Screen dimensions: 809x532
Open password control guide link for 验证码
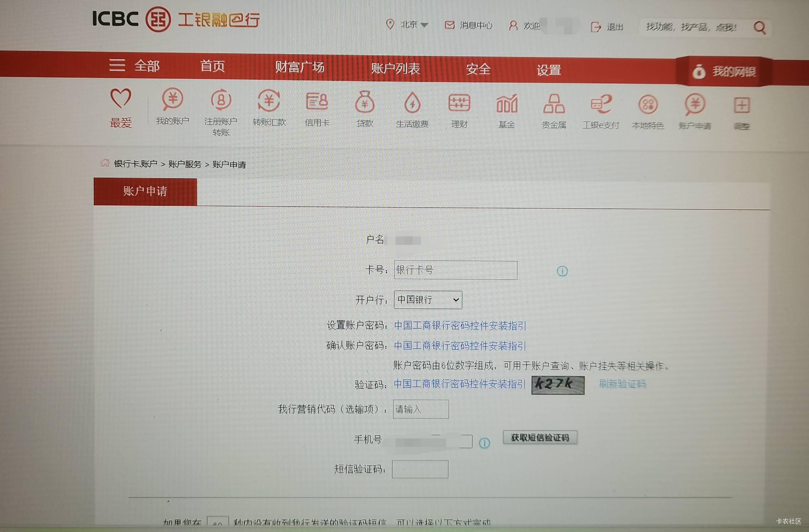click(460, 384)
